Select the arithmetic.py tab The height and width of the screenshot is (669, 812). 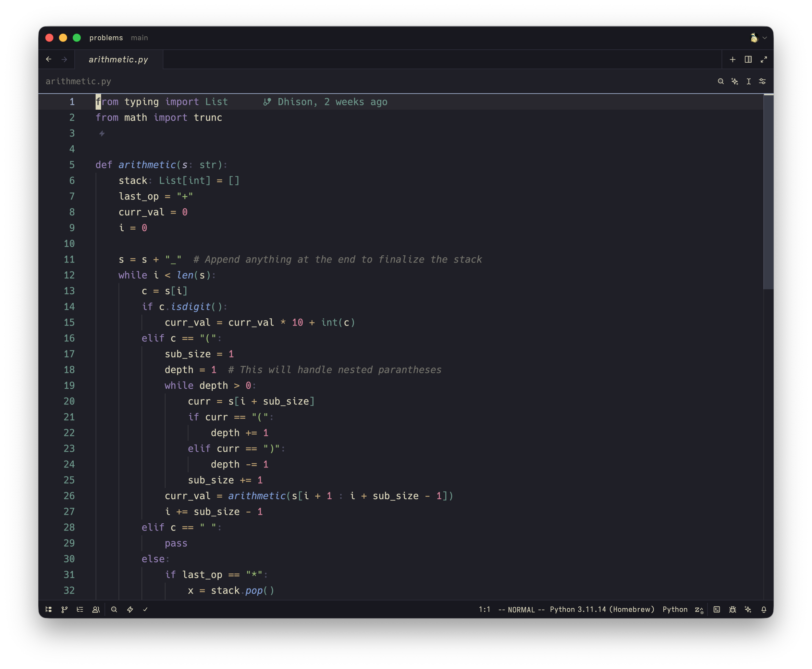pos(118,59)
